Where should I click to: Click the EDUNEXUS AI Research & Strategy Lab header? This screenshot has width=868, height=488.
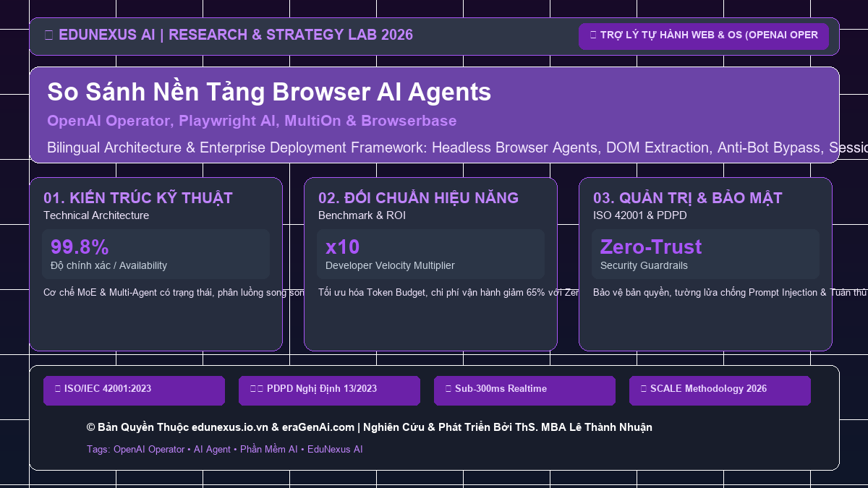229,35
